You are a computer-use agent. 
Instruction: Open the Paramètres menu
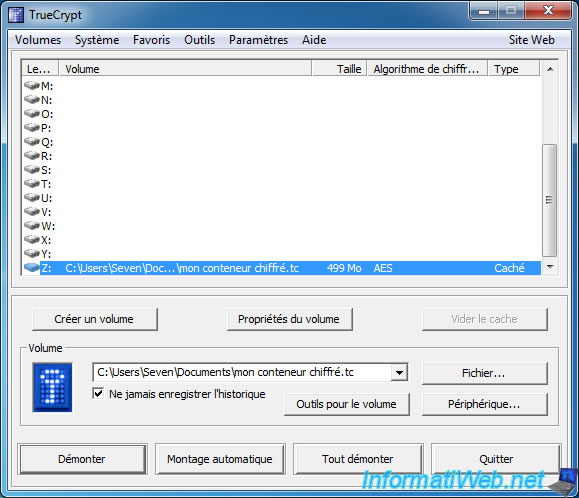(x=258, y=40)
